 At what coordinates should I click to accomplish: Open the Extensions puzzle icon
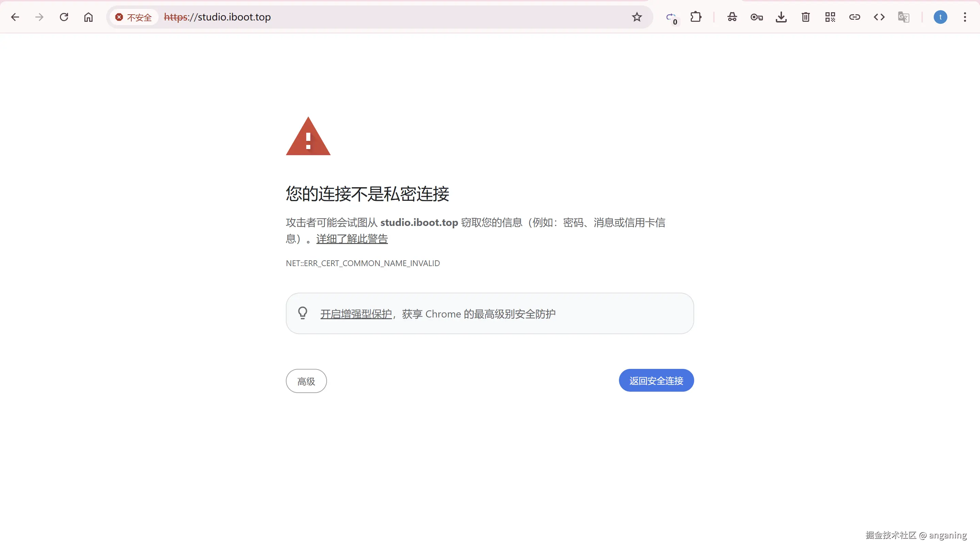click(x=696, y=17)
